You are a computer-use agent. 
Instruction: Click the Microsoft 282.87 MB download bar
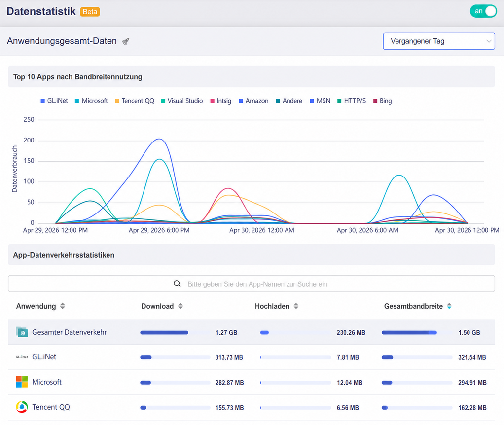175,383
